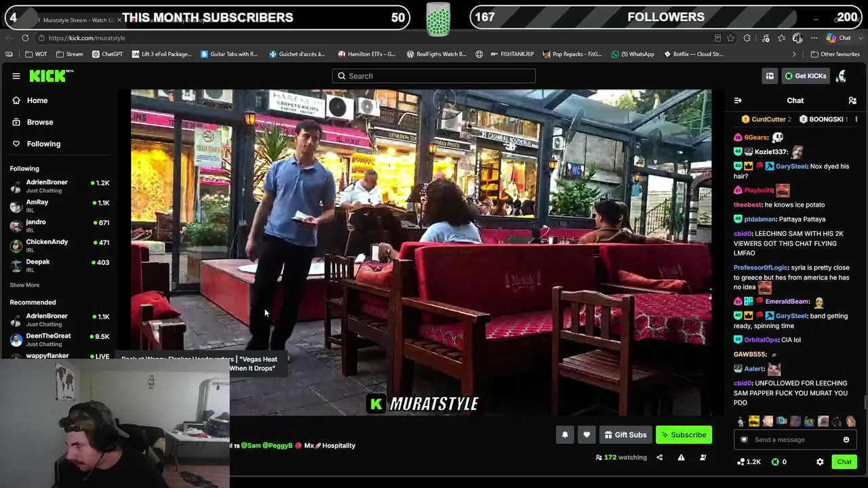Open the Stream bookmarks folder
This screenshot has width=868, height=488.
pos(69,54)
